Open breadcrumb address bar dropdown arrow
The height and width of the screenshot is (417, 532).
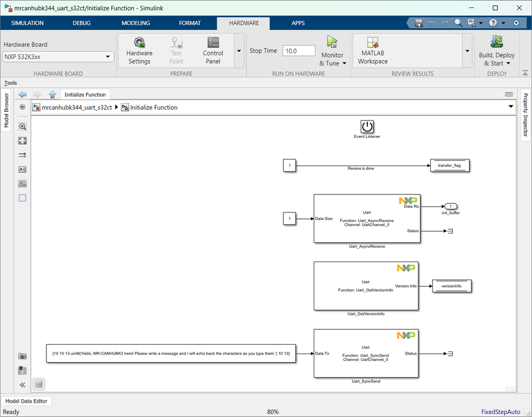(x=511, y=107)
